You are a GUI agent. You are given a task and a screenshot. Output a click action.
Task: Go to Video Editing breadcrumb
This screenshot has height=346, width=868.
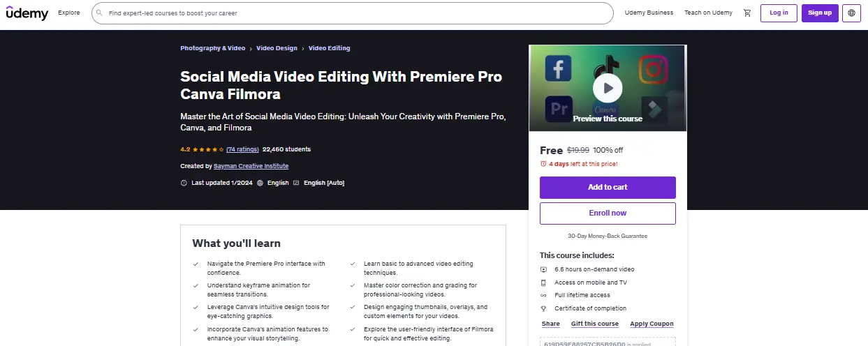click(330, 48)
